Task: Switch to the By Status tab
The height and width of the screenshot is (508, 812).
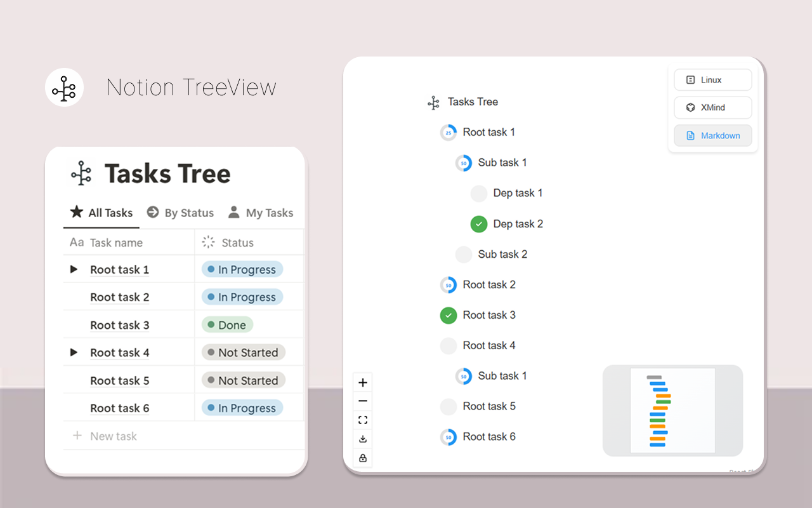Action: tap(180, 213)
